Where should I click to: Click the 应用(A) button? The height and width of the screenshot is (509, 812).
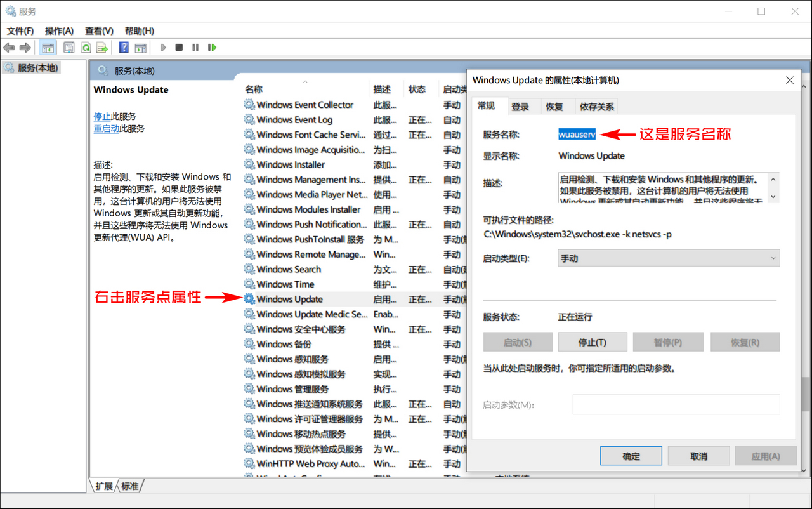point(765,456)
